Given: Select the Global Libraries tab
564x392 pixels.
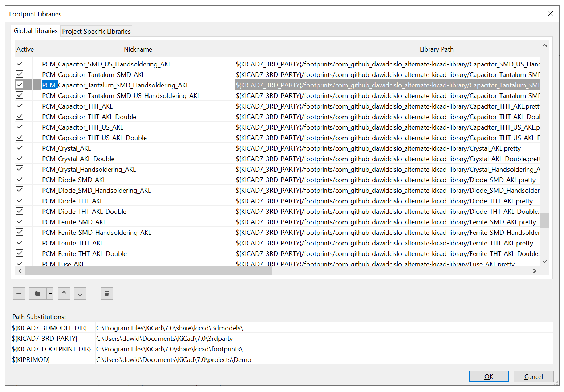Looking at the screenshot, I should (x=36, y=31).
